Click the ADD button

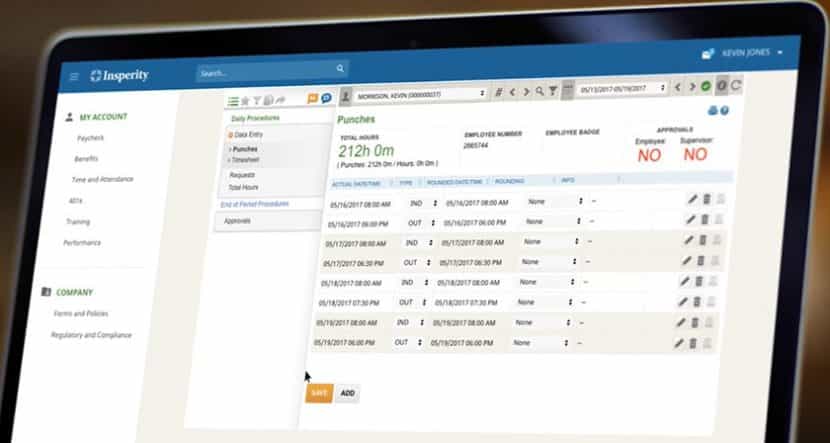coord(347,393)
